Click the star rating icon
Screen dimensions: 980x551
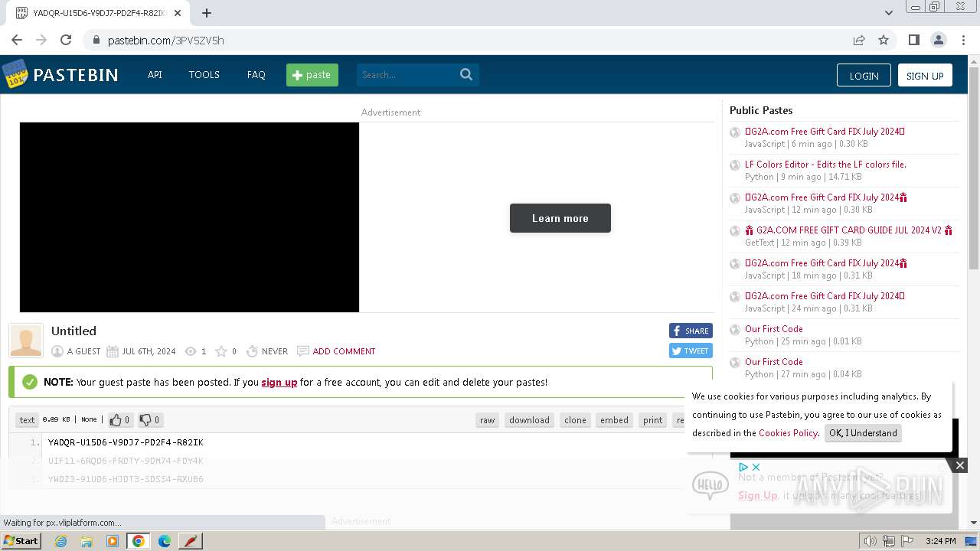click(221, 351)
